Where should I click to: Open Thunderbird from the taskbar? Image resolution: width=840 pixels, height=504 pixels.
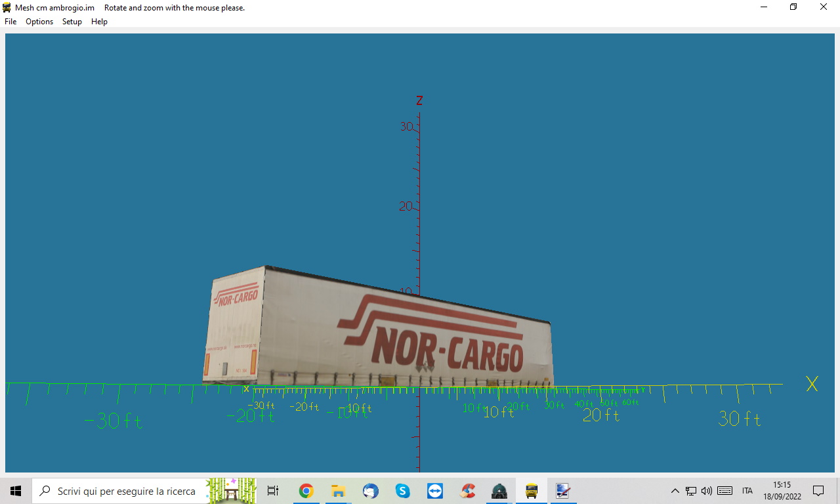370,491
